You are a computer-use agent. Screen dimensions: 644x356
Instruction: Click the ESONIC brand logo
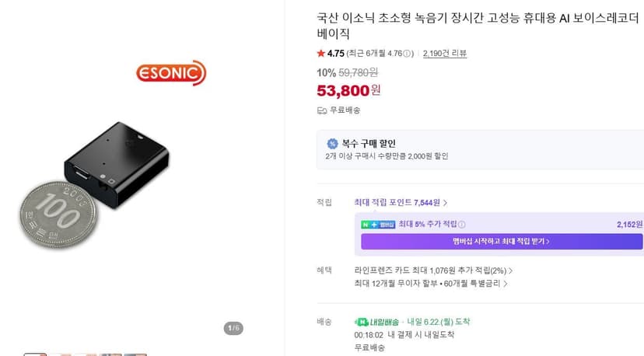pyautogui.click(x=171, y=73)
